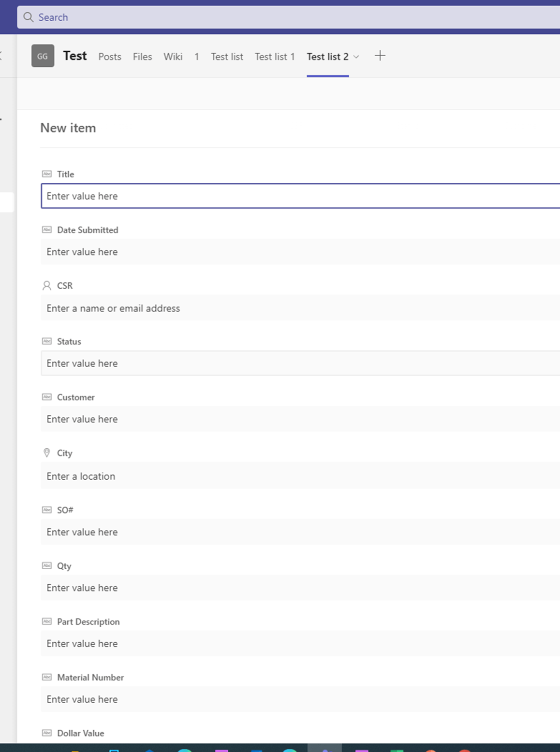Click the text icon beside Material Number
The height and width of the screenshot is (752, 560).
click(47, 677)
